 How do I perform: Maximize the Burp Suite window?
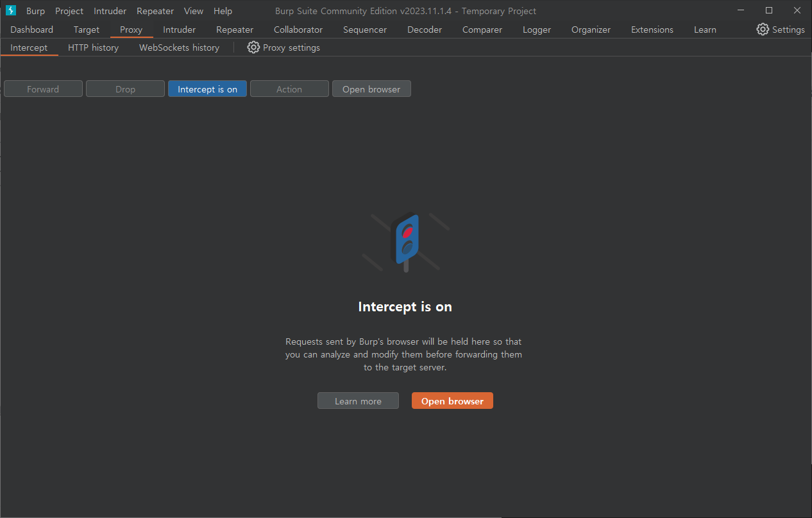[768, 10]
